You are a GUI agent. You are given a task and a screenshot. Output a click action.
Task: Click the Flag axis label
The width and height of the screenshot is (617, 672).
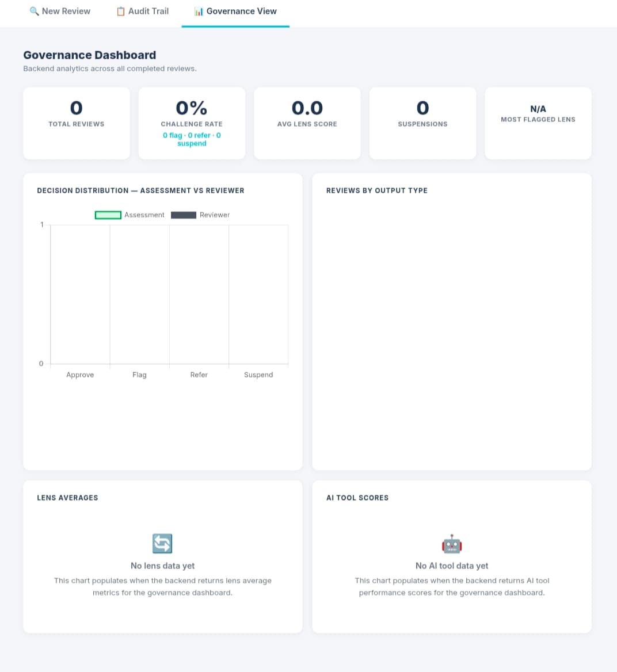pos(139,375)
